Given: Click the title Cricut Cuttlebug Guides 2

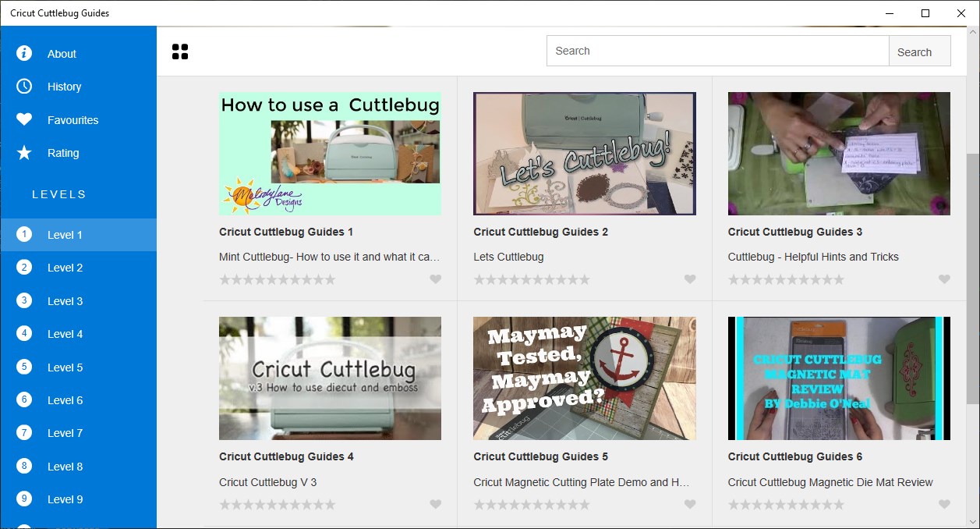Looking at the screenshot, I should pos(540,232).
